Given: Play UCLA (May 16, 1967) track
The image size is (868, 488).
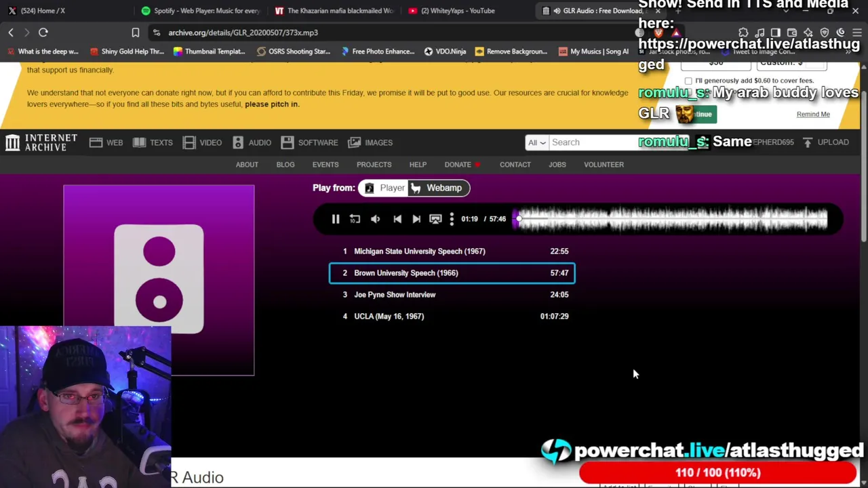Looking at the screenshot, I should (452, 317).
